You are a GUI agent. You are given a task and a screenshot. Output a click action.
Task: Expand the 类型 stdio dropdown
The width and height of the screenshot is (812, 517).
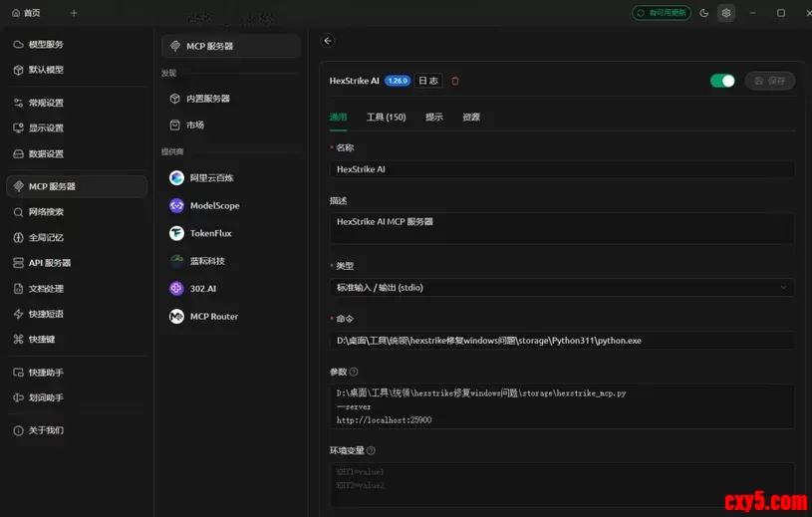pos(562,288)
